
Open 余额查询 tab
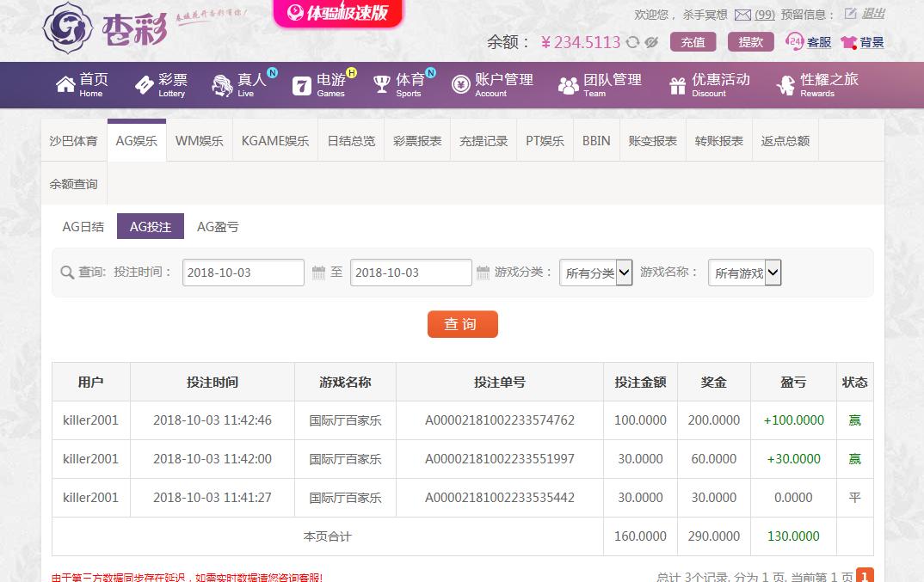(x=74, y=184)
